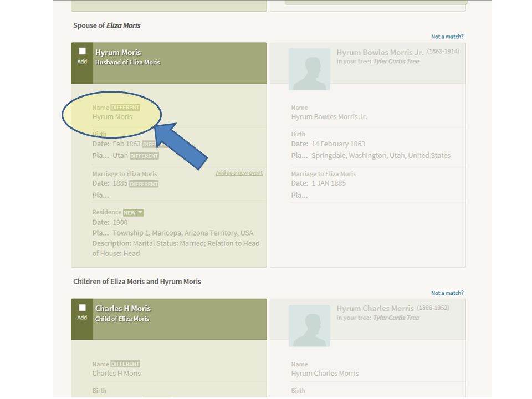Click DIFFERENT badge next to 1885 marriage date
This screenshot has width=532, height=399.
(x=144, y=184)
